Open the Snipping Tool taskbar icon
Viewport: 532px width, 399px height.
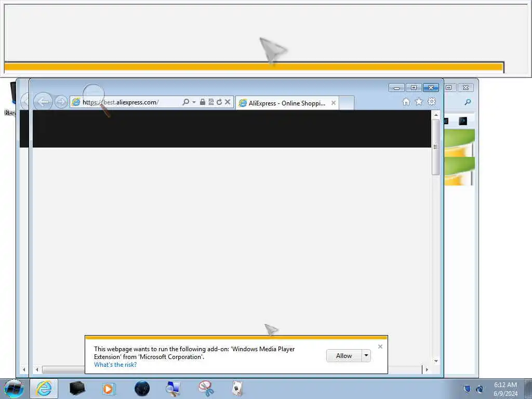[206, 389]
